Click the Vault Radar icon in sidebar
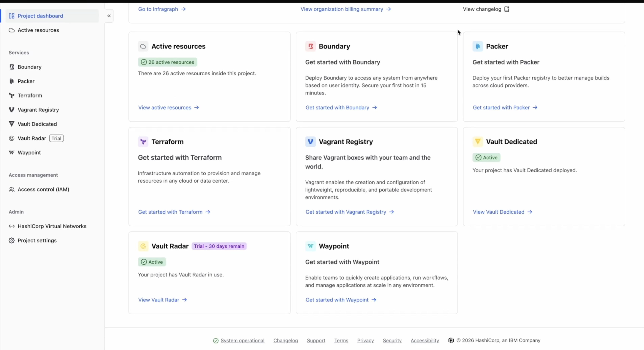 click(11, 138)
